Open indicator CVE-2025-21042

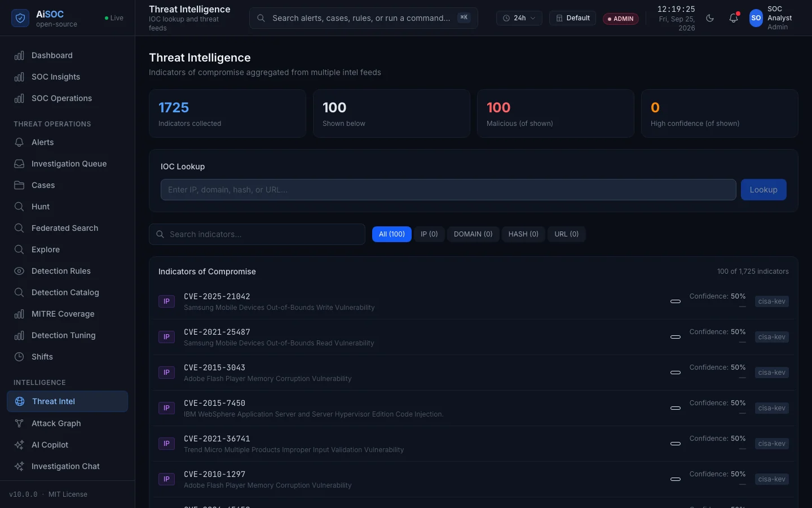click(474, 301)
